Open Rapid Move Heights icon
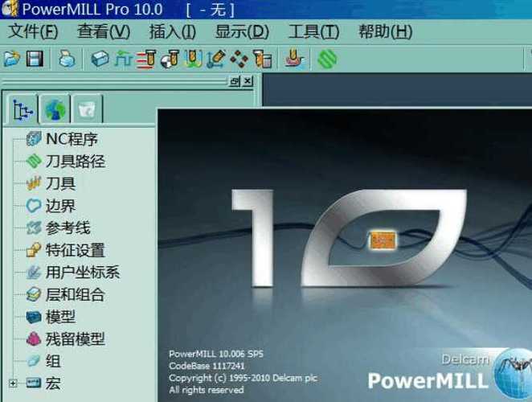This screenshot has width=532, height=402. (x=146, y=59)
